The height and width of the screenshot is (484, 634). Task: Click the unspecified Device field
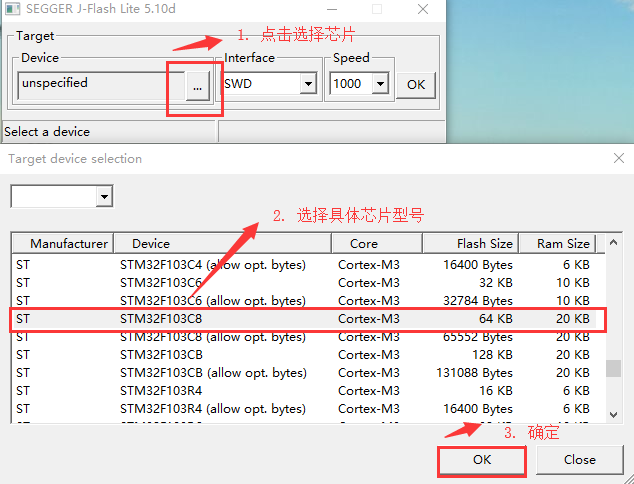point(101,85)
